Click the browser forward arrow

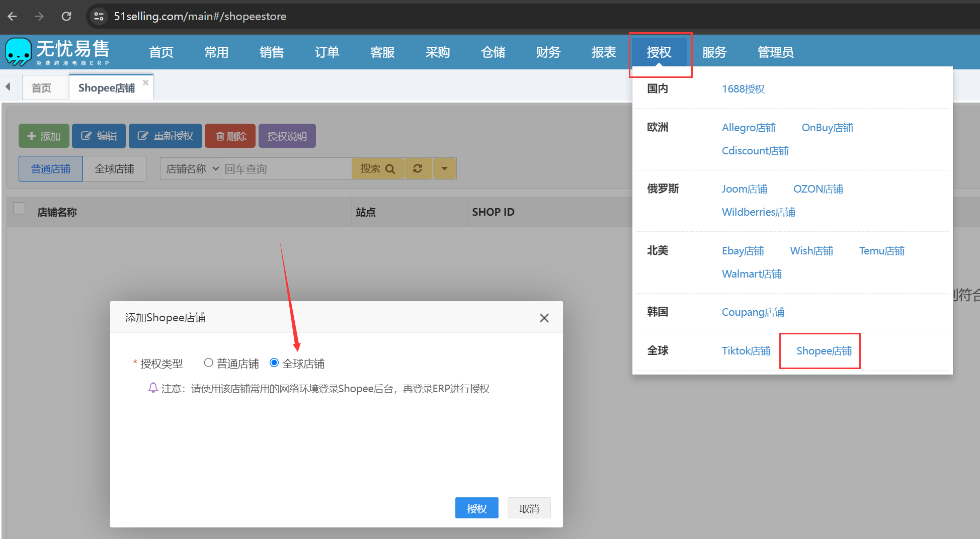(x=39, y=16)
